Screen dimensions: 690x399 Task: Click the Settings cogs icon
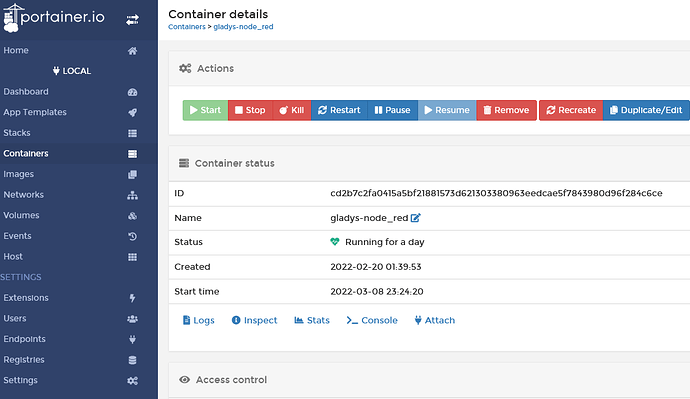pos(132,381)
